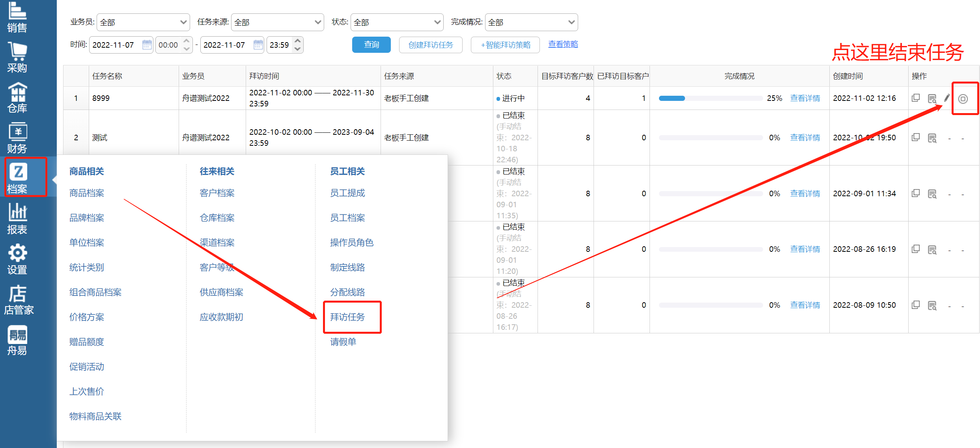Select 请假单 in the menu
This screenshot has width=980, height=448.
click(343, 342)
